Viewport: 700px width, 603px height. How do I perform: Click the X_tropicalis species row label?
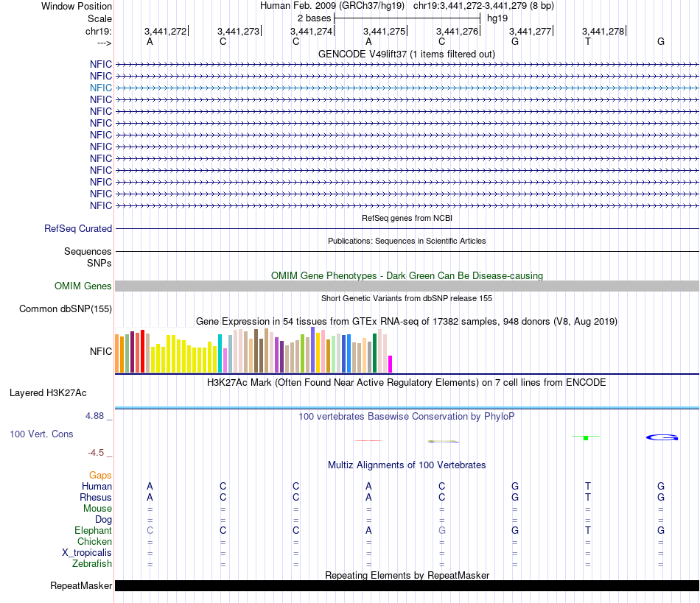87,553
